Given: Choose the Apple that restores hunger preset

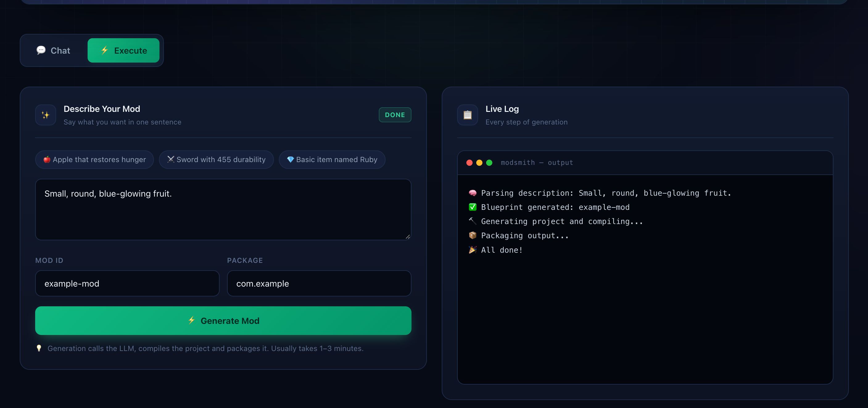Looking at the screenshot, I should (94, 160).
